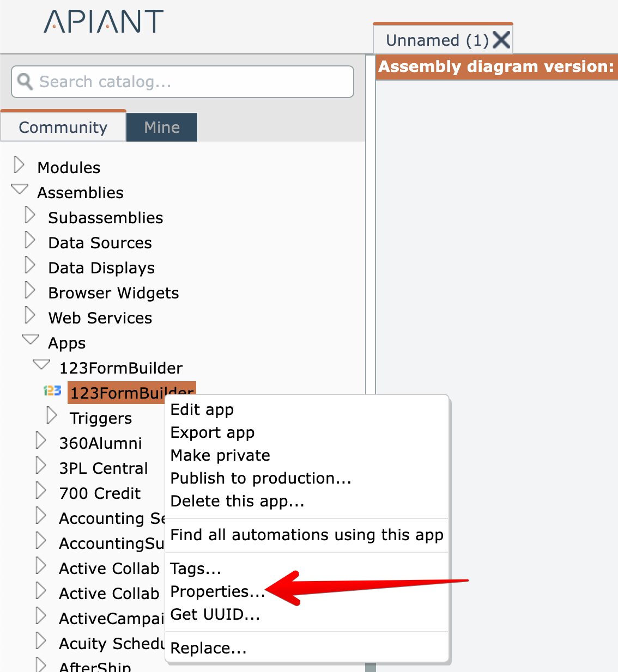Select Get UUID... menu entry
Image resolution: width=618 pixels, height=672 pixels.
point(215,614)
